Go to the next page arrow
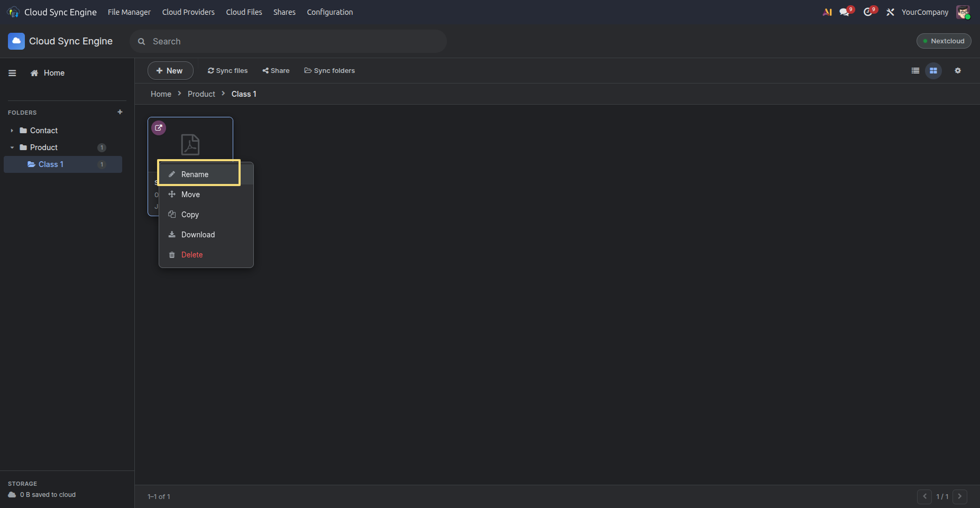Image resolution: width=980 pixels, height=508 pixels. click(960, 496)
